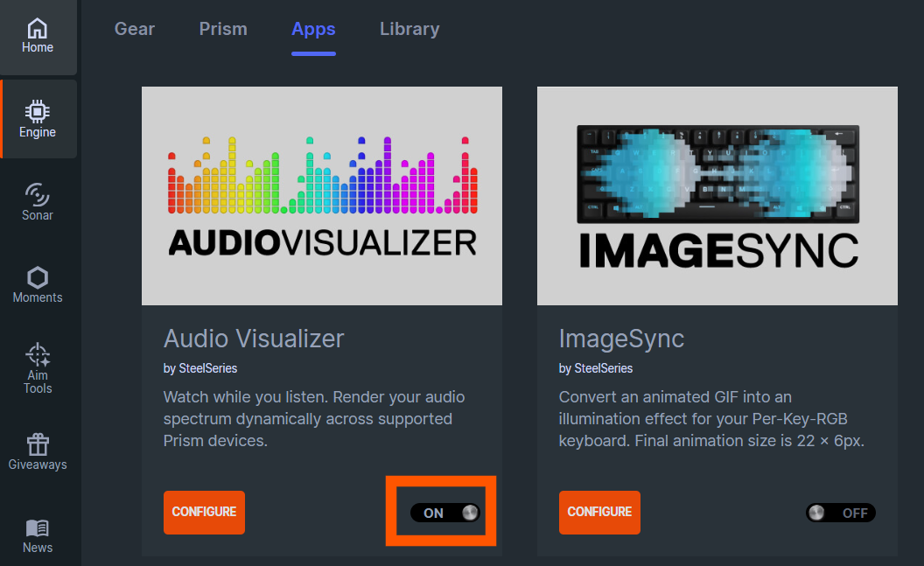
Task: Open the Home section in sidebar
Action: [x=38, y=37]
